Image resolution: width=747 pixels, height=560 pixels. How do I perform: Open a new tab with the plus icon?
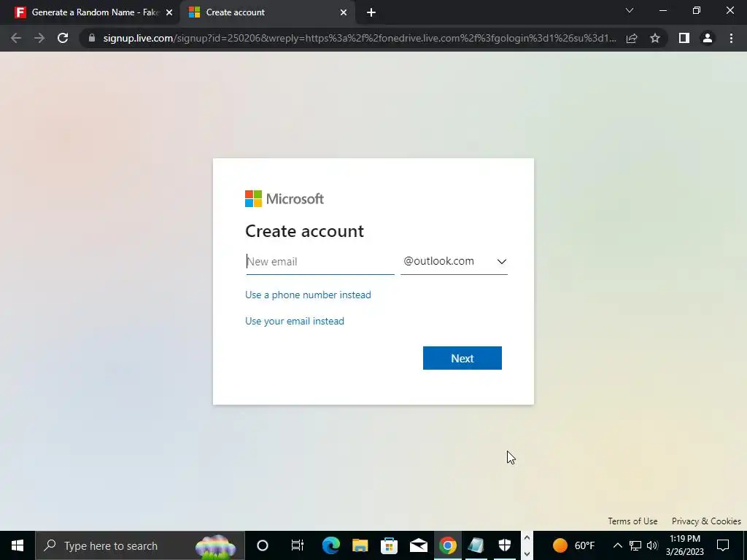pyautogui.click(x=371, y=12)
